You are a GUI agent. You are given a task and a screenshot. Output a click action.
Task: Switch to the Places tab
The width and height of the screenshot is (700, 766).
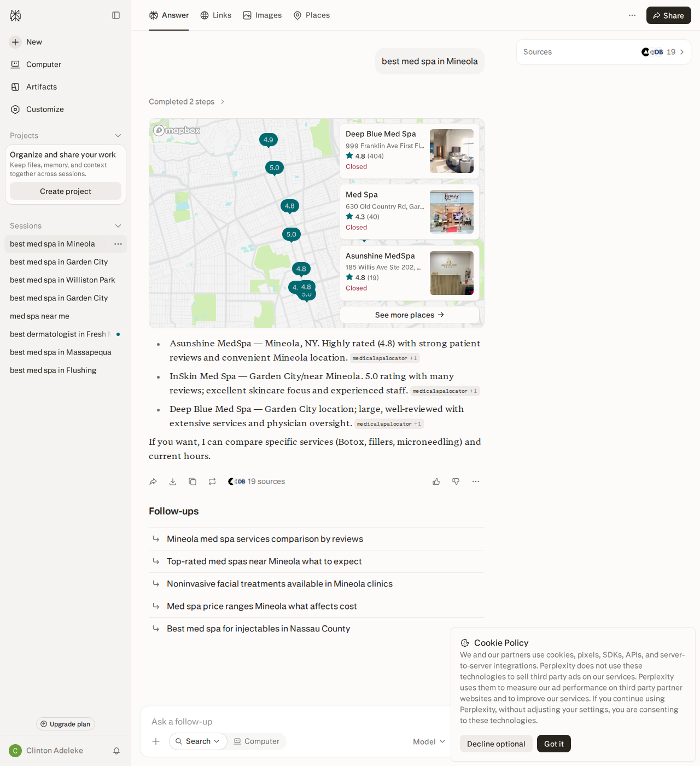[312, 15]
